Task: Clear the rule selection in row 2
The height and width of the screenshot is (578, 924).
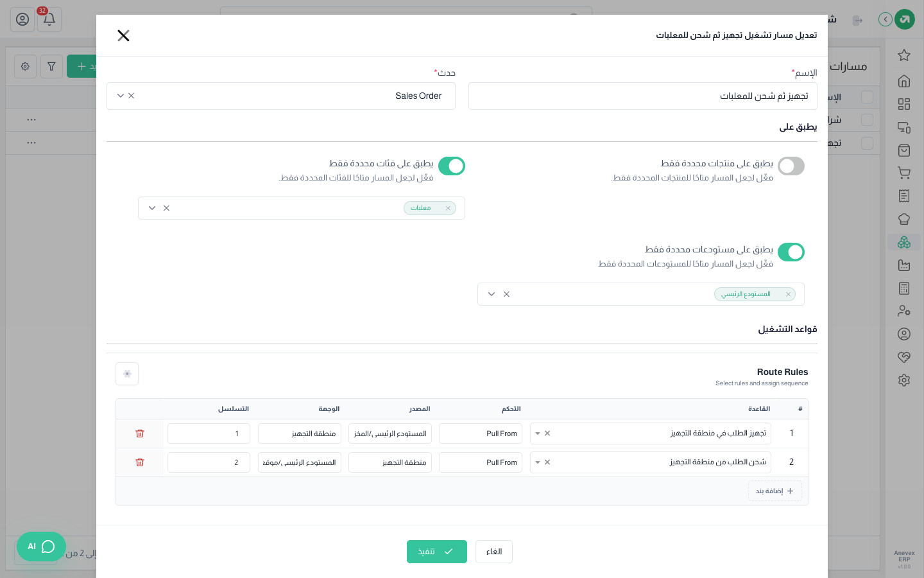Action: (547, 462)
